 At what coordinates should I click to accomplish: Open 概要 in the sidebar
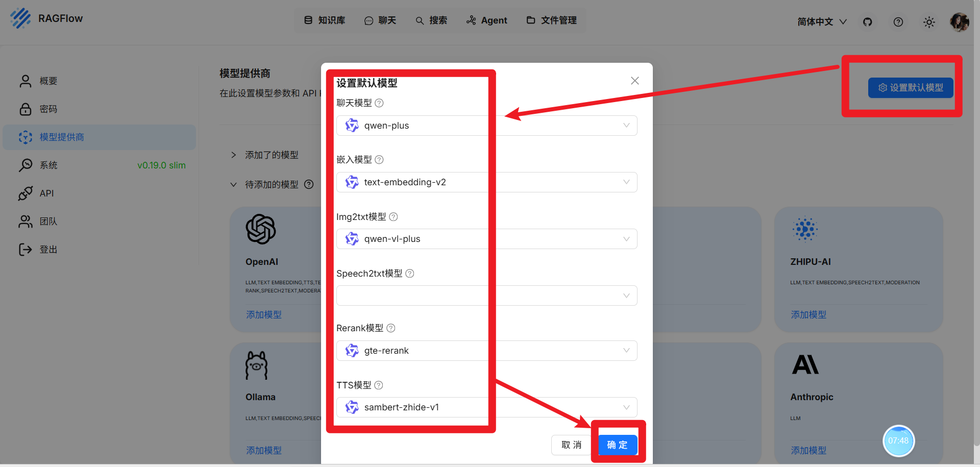(100, 81)
